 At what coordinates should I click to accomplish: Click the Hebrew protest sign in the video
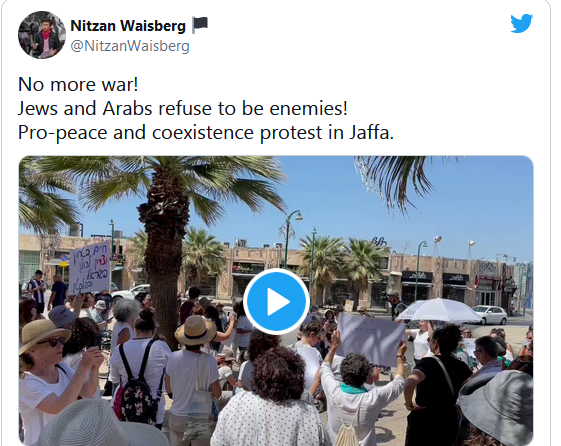coord(89,268)
